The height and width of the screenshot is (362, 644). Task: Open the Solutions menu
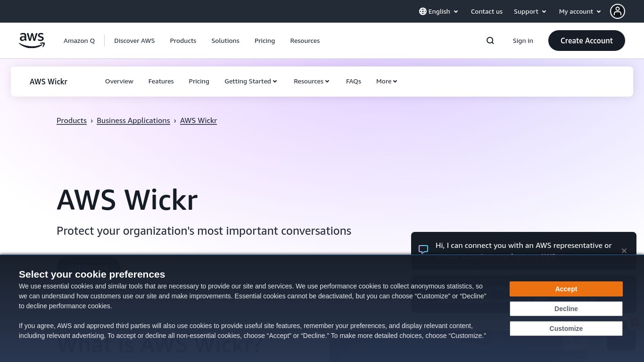[225, 41]
